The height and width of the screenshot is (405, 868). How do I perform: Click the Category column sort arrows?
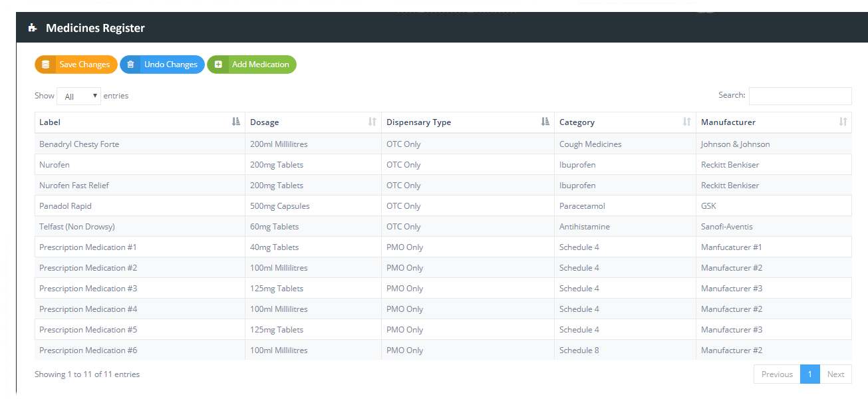point(687,122)
